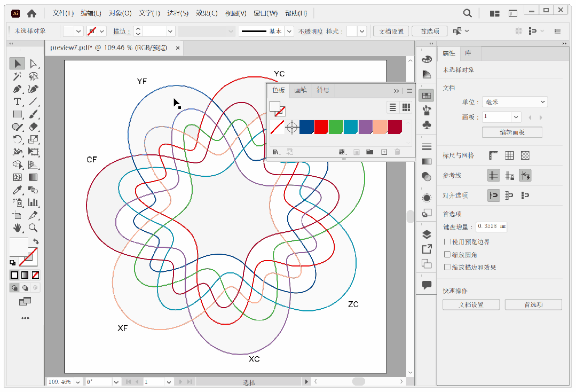Swap fill and stroke arrow

pyautogui.click(x=36, y=241)
